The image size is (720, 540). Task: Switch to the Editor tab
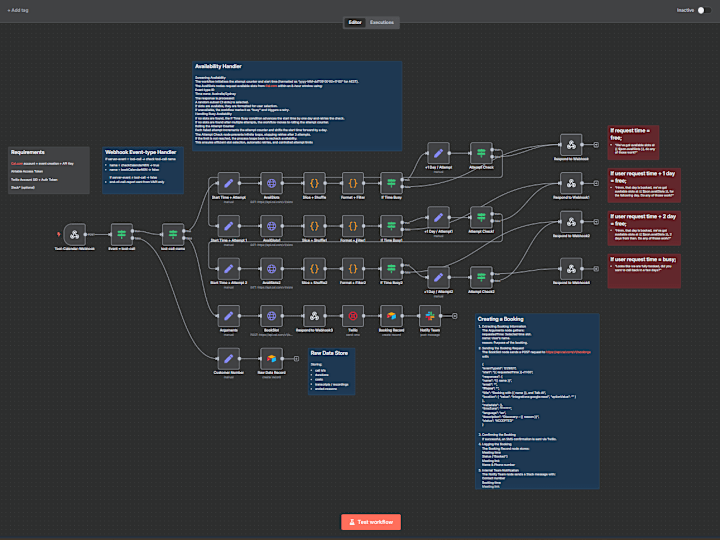click(355, 22)
